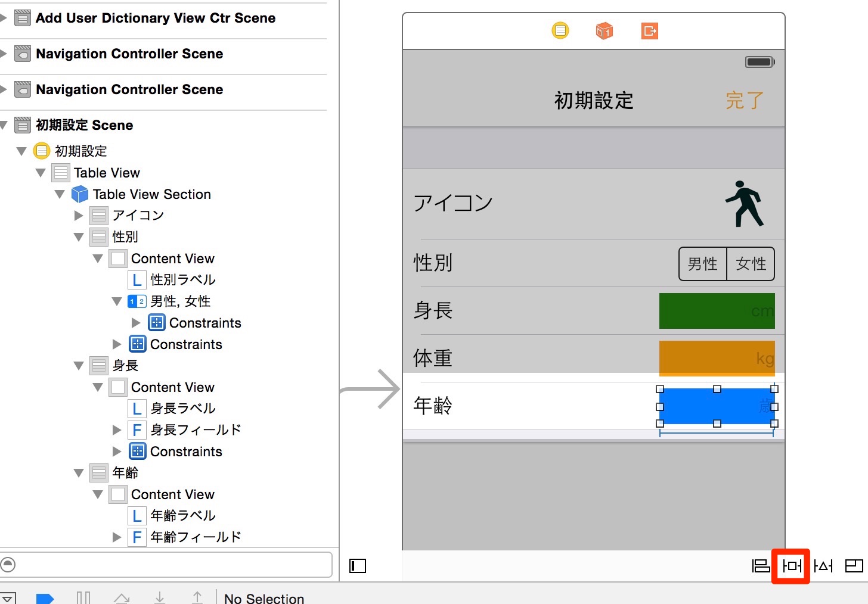Click the breakpoints toggle icon in debug bar
This screenshot has height=604, width=868.
[45, 598]
